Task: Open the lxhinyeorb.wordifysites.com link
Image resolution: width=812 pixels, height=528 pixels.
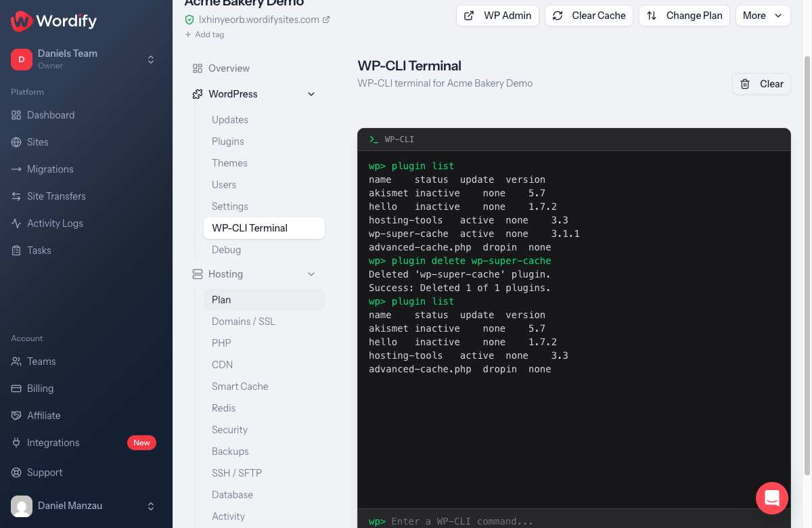Action: coord(259,20)
